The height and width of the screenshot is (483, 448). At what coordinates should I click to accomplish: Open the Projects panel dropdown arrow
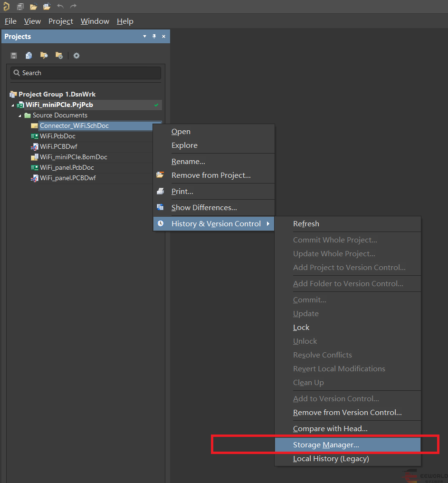(x=144, y=37)
